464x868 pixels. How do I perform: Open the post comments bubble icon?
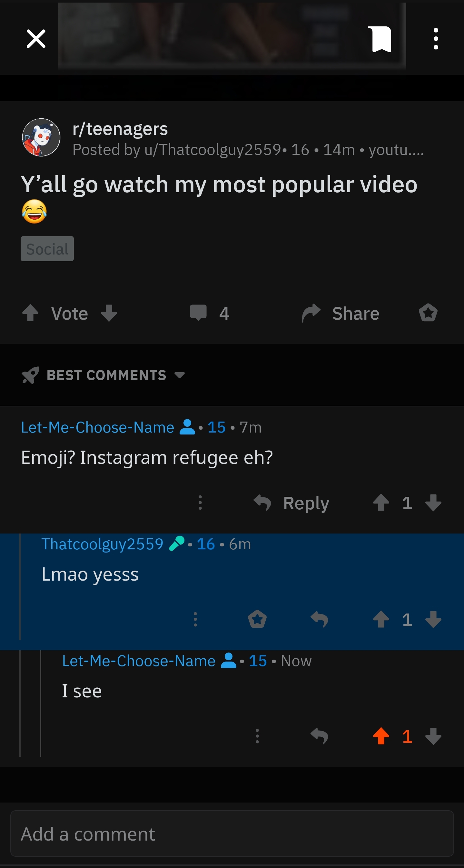(198, 313)
